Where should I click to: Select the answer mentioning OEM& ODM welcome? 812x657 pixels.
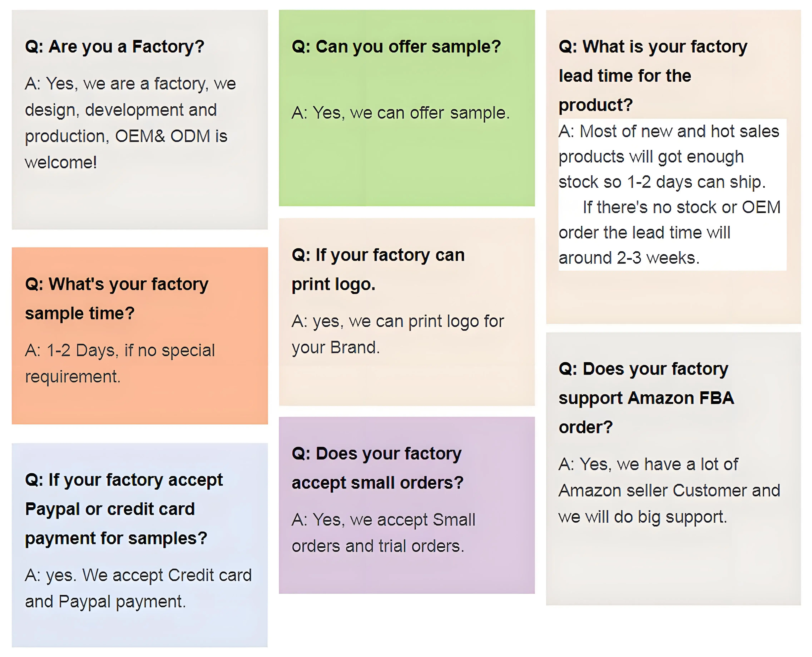tap(130, 123)
